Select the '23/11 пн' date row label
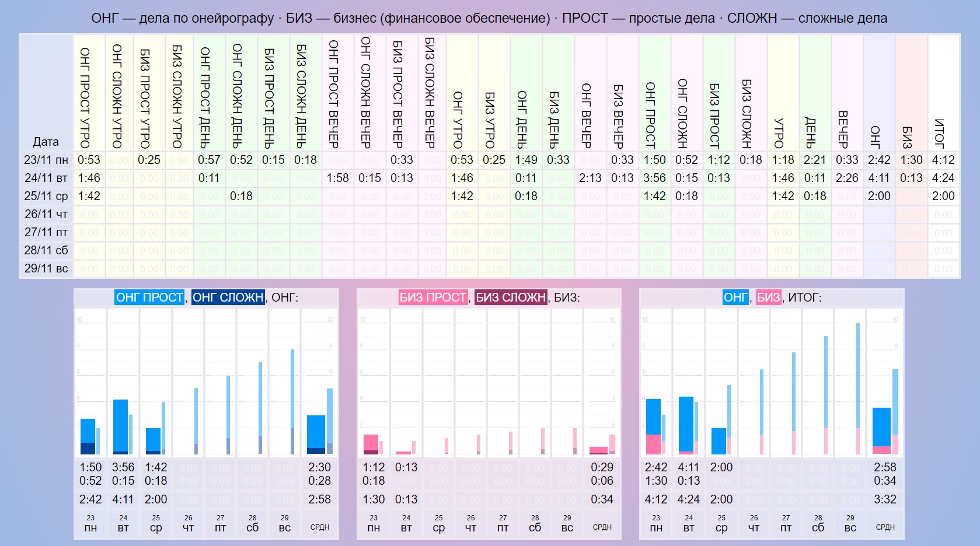980x546 pixels. 46,160
